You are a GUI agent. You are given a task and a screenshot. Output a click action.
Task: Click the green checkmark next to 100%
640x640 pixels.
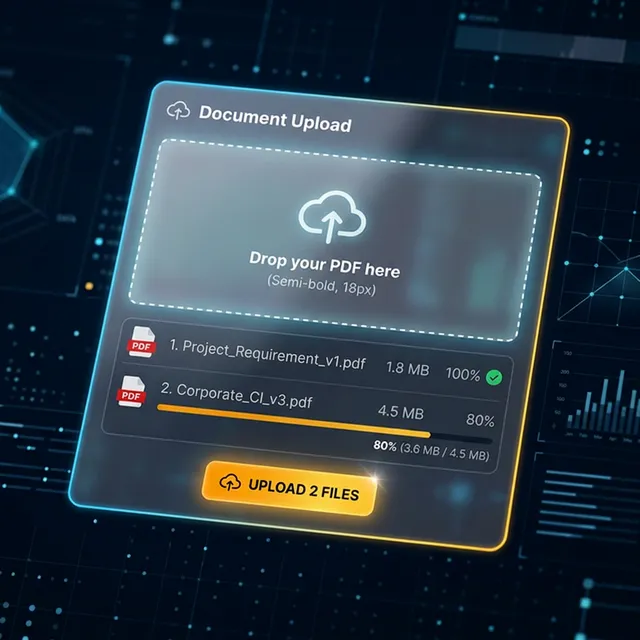(x=493, y=377)
